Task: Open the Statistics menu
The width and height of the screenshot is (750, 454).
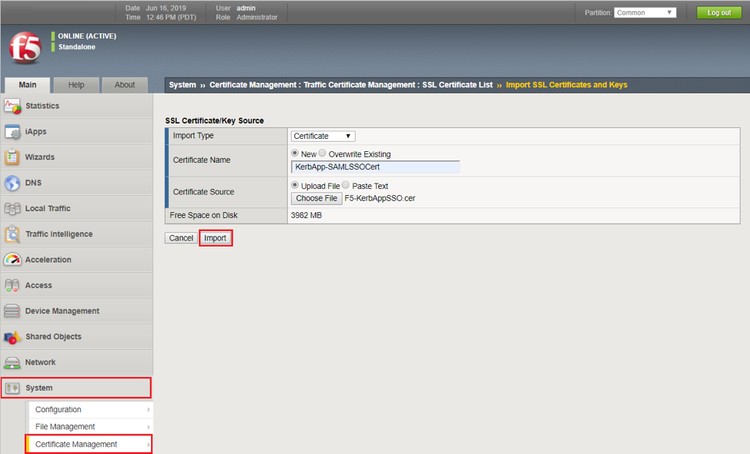Action: coord(77,106)
